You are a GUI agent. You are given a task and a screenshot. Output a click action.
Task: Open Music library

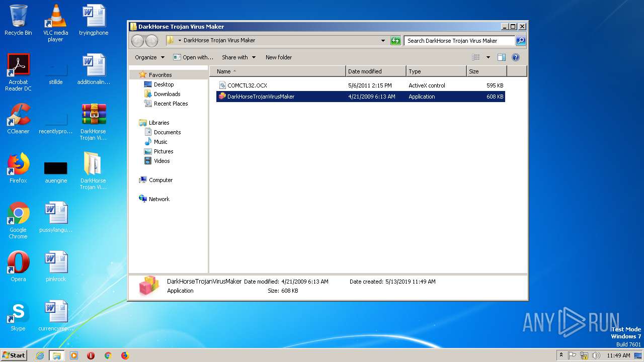[156, 142]
